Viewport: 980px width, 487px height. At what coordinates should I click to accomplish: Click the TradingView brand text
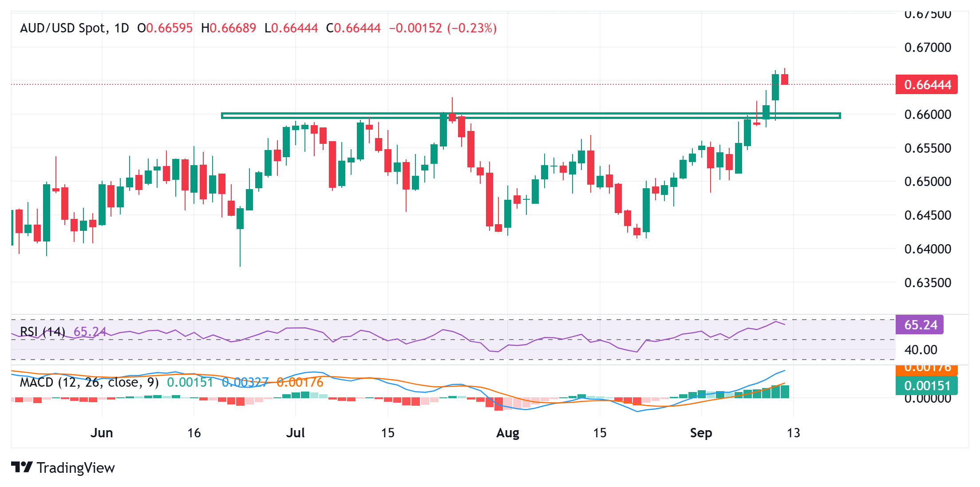point(76,468)
